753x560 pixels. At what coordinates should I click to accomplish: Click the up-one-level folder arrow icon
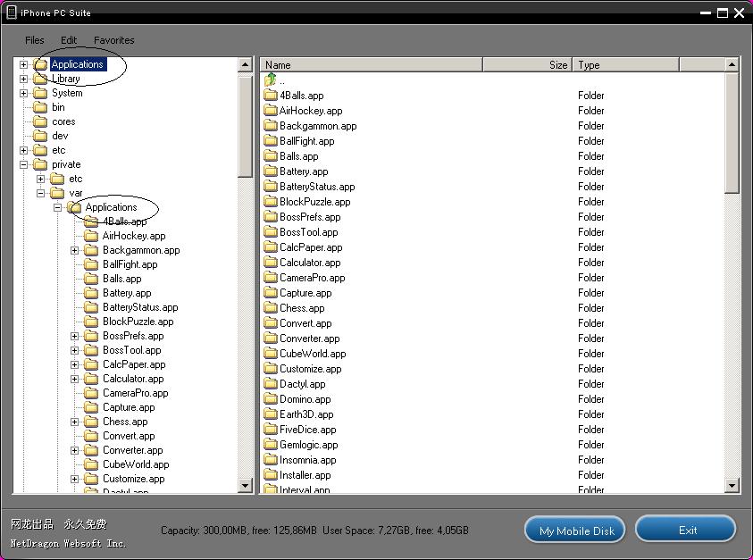point(271,80)
